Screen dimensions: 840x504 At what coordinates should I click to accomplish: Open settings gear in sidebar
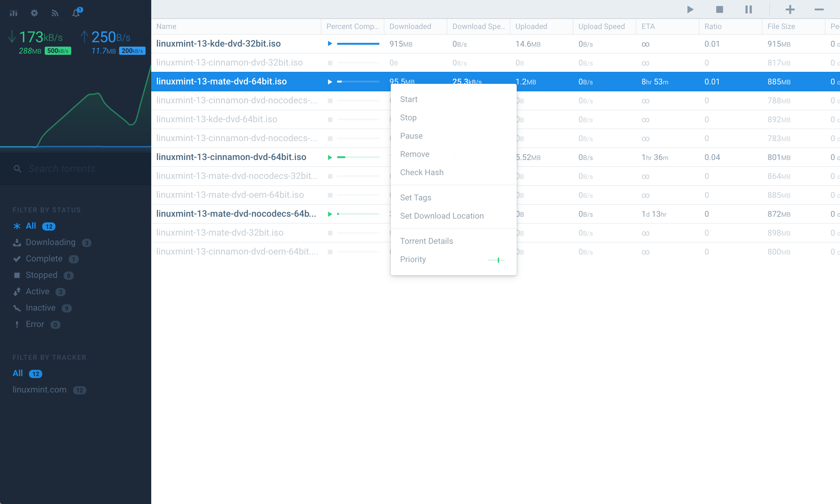pos(34,13)
